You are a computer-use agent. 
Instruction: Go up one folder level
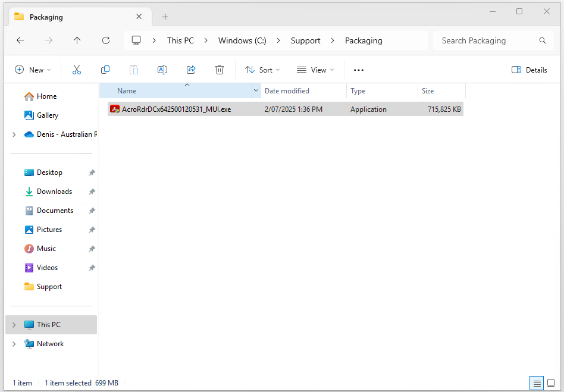click(x=77, y=40)
